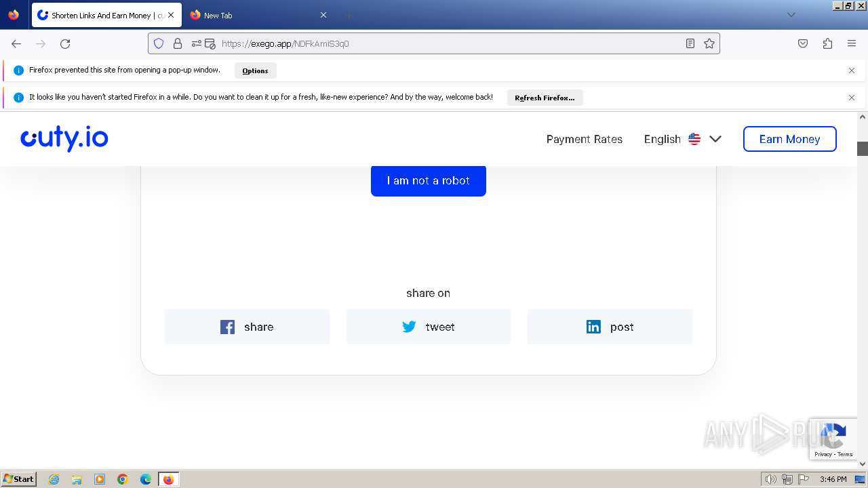This screenshot has height=488, width=868.
Task: Toggle reader view icon
Action: coord(690,43)
